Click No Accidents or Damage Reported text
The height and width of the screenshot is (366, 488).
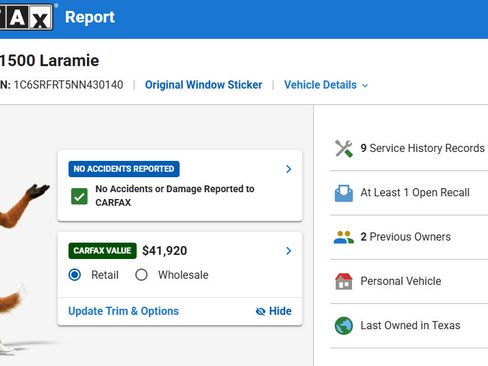(x=175, y=196)
